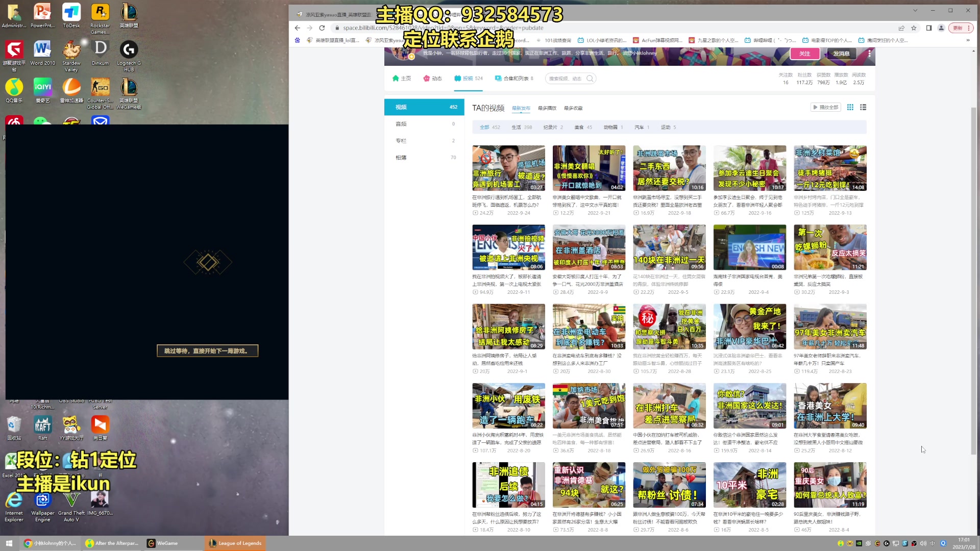Open Wallpaper Engine desktop icon
The image size is (980, 551).
[42, 507]
